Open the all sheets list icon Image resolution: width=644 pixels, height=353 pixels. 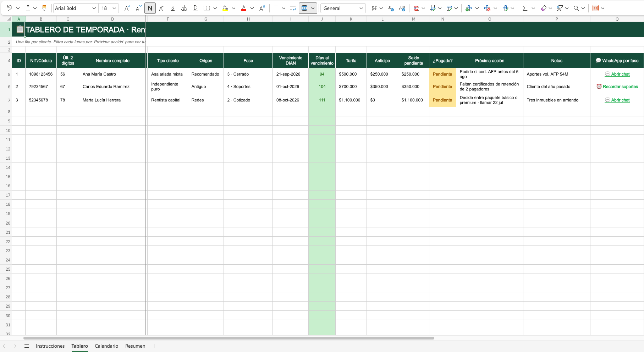27,346
